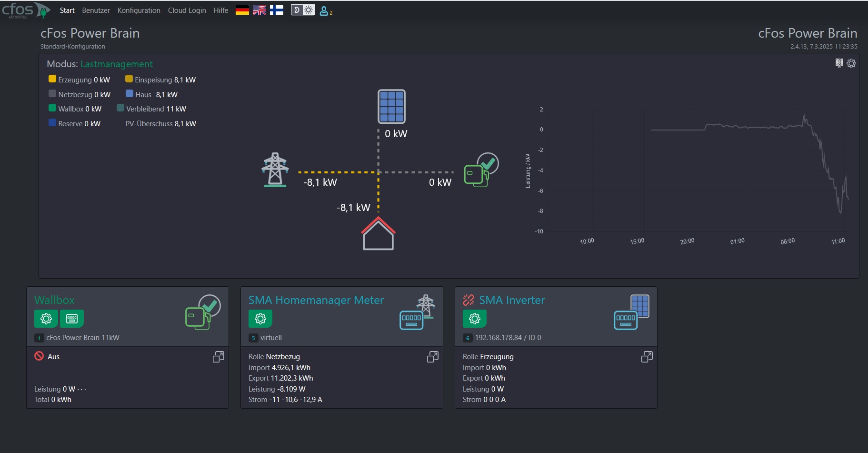
Task: Click the solar panel icon in diagram
Action: click(x=392, y=107)
